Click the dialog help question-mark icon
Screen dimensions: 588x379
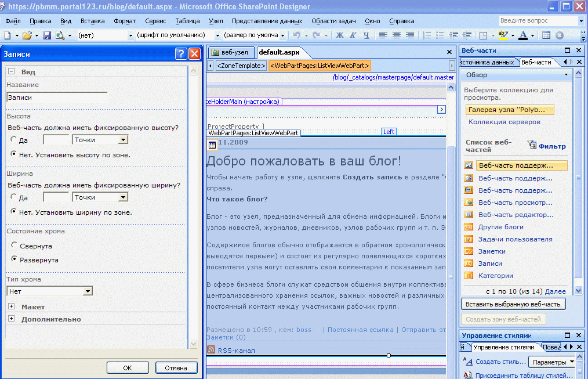click(x=181, y=54)
